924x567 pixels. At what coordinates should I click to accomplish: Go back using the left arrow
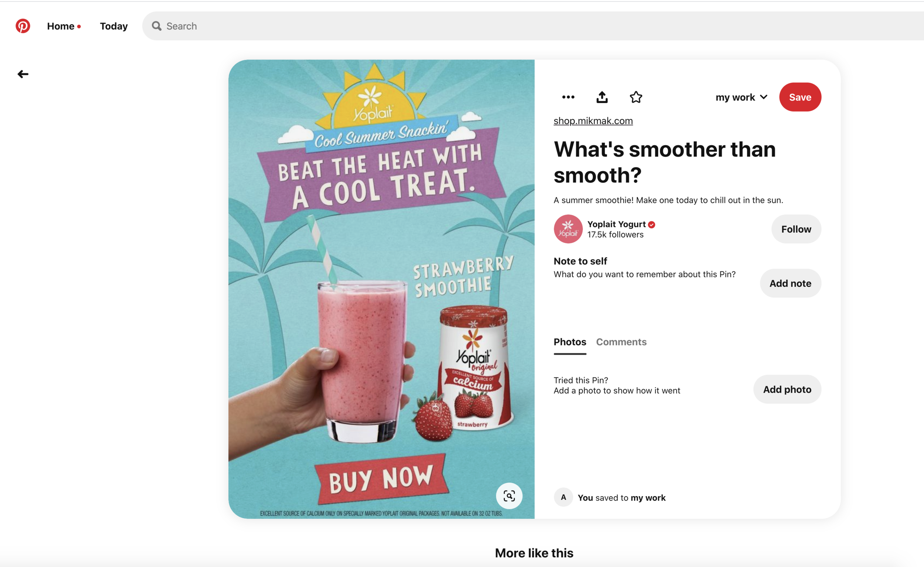click(x=23, y=74)
